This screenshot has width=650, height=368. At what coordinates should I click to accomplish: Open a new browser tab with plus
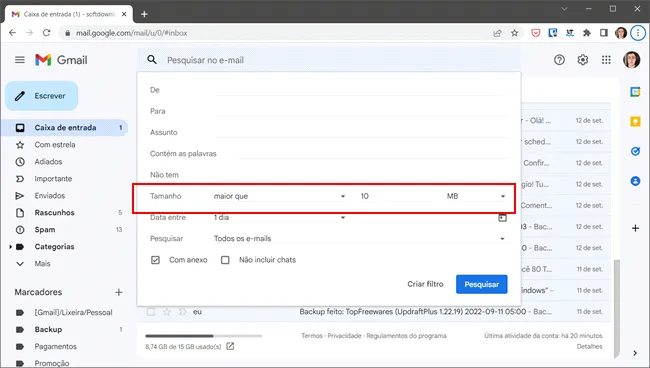(x=144, y=14)
